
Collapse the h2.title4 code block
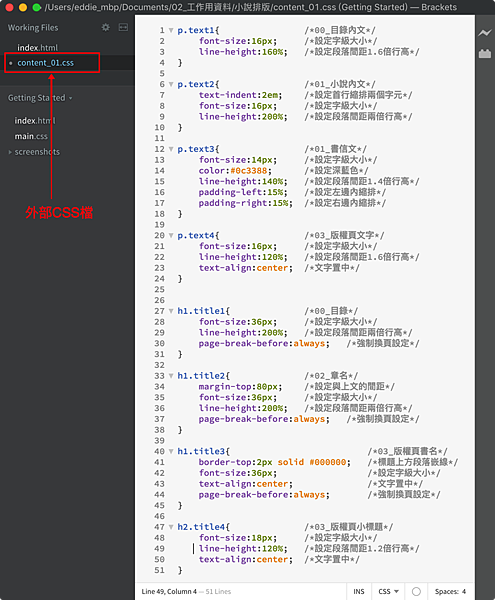(x=171, y=527)
